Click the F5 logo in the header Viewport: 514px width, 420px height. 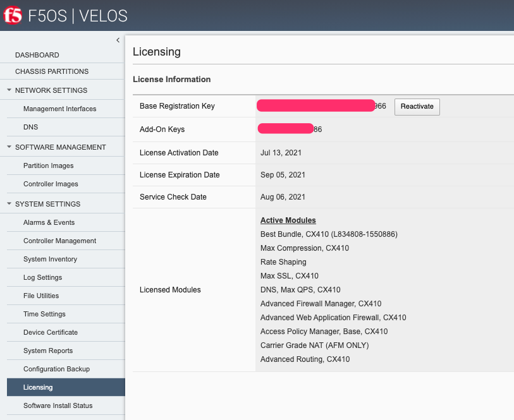[x=13, y=15]
